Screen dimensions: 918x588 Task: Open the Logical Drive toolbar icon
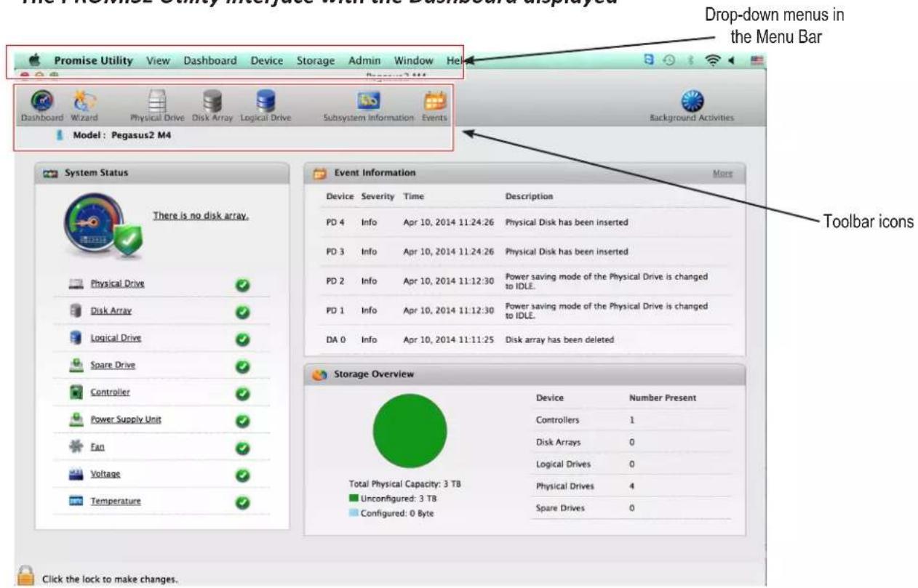pyautogui.click(x=266, y=106)
